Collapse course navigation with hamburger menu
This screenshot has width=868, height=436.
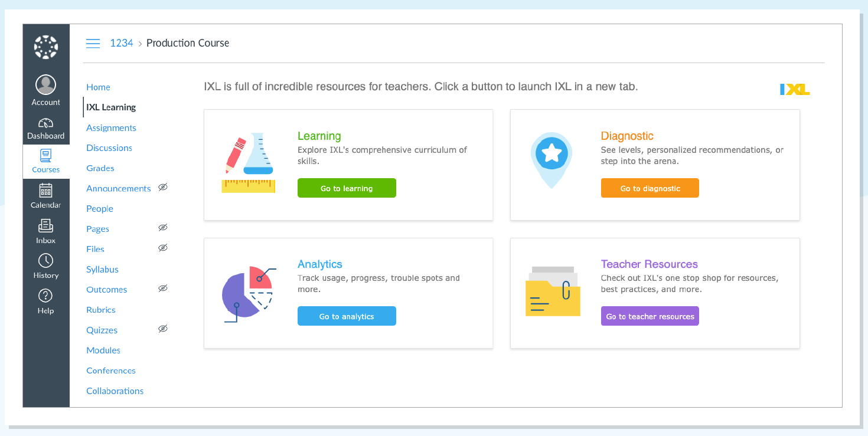point(93,43)
